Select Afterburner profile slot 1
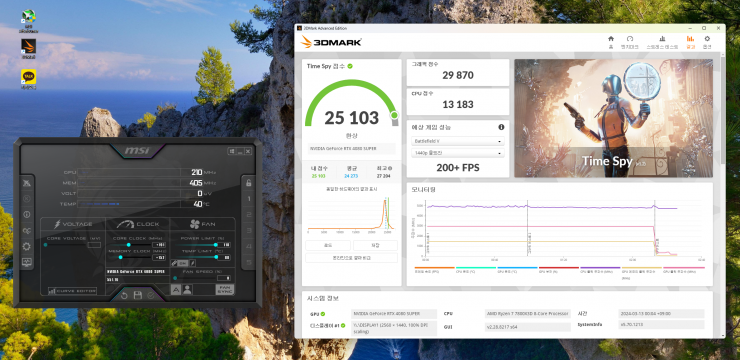 click(248, 199)
